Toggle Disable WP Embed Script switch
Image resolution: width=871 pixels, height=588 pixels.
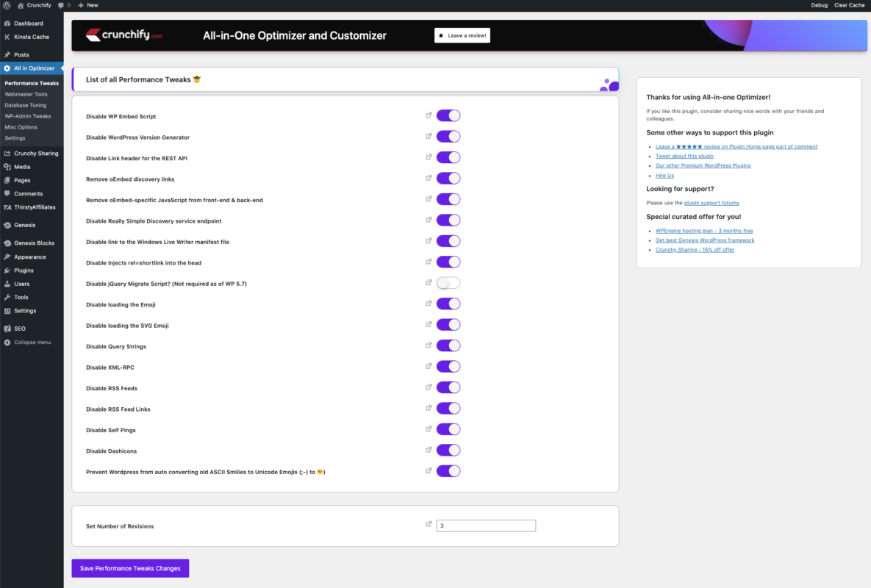(x=448, y=115)
